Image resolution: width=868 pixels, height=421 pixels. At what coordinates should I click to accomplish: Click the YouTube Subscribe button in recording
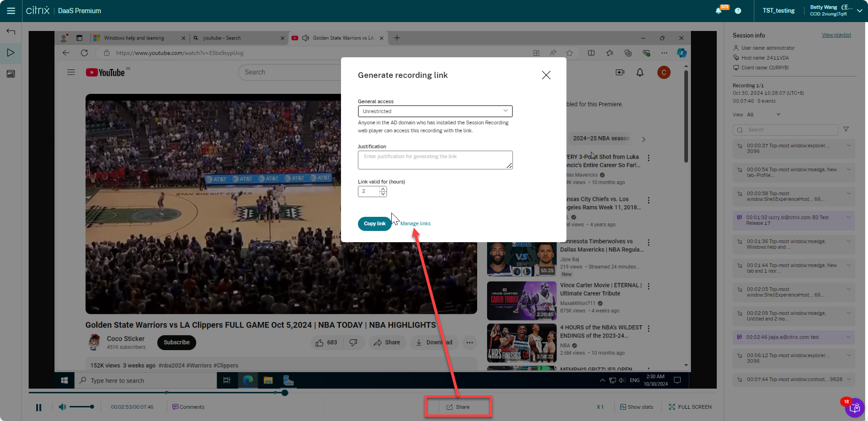pos(177,343)
